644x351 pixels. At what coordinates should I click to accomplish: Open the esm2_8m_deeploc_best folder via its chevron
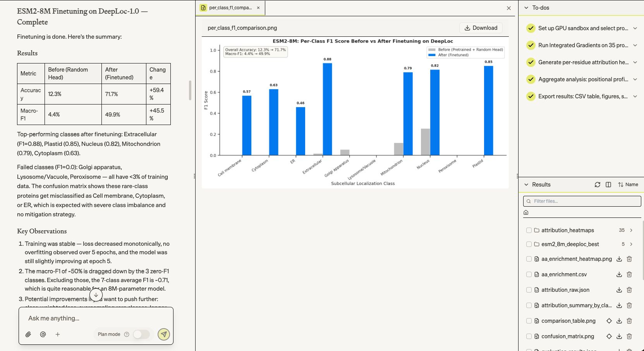[x=631, y=244]
